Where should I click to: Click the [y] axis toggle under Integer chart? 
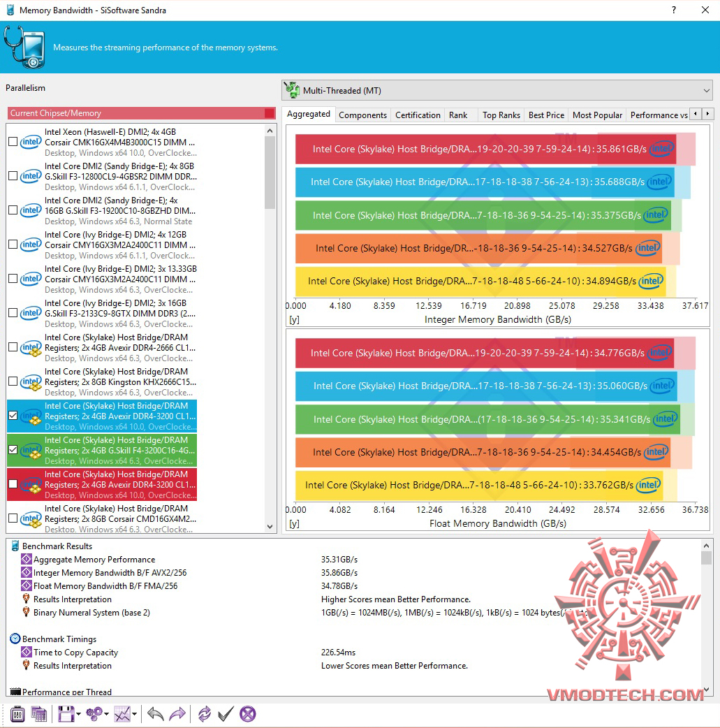click(294, 319)
